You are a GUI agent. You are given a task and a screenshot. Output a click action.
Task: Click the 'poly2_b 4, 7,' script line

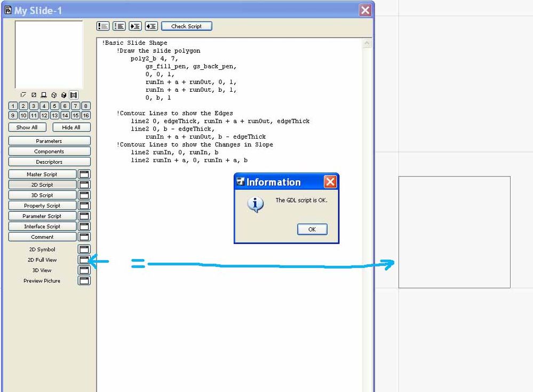(154, 59)
